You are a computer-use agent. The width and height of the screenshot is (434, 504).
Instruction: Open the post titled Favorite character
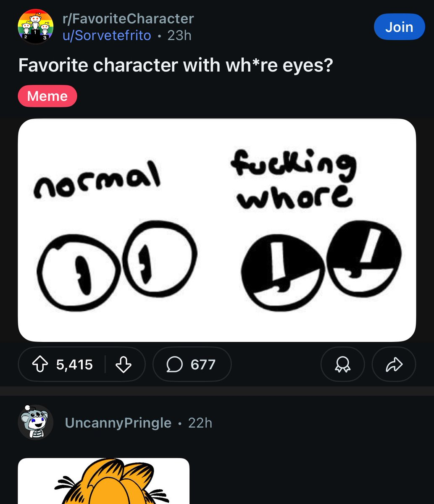[x=175, y=66]
